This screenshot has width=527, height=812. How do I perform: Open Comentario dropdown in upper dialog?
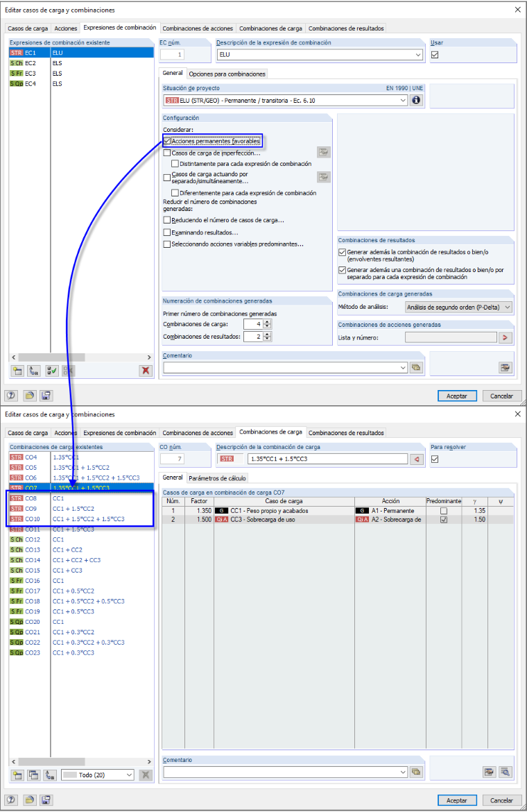[403, 368]
